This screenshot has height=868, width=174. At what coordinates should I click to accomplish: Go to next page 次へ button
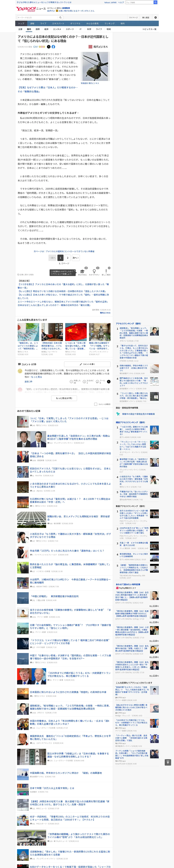(75, 258)
